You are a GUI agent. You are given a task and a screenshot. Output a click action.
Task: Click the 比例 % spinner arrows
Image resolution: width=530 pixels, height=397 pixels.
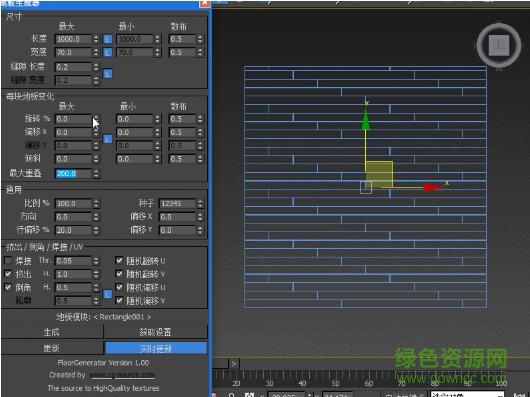(96, 203)
